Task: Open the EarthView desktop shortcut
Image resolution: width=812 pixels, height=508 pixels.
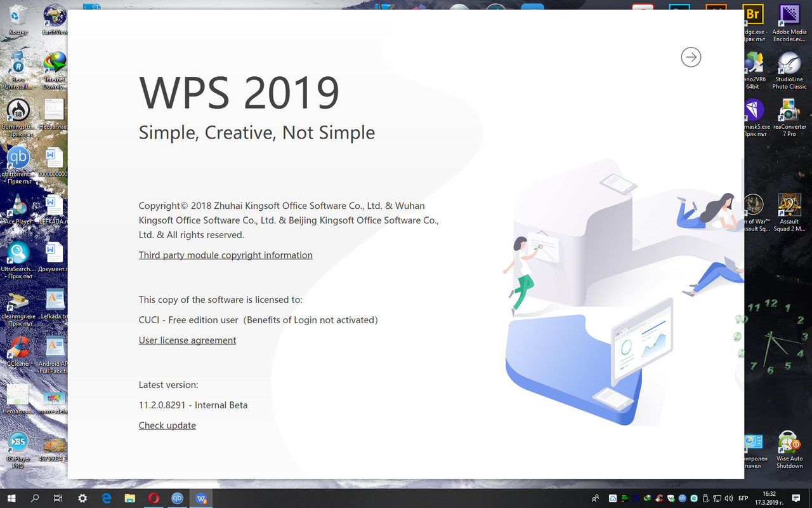Action: click(55, 19)
